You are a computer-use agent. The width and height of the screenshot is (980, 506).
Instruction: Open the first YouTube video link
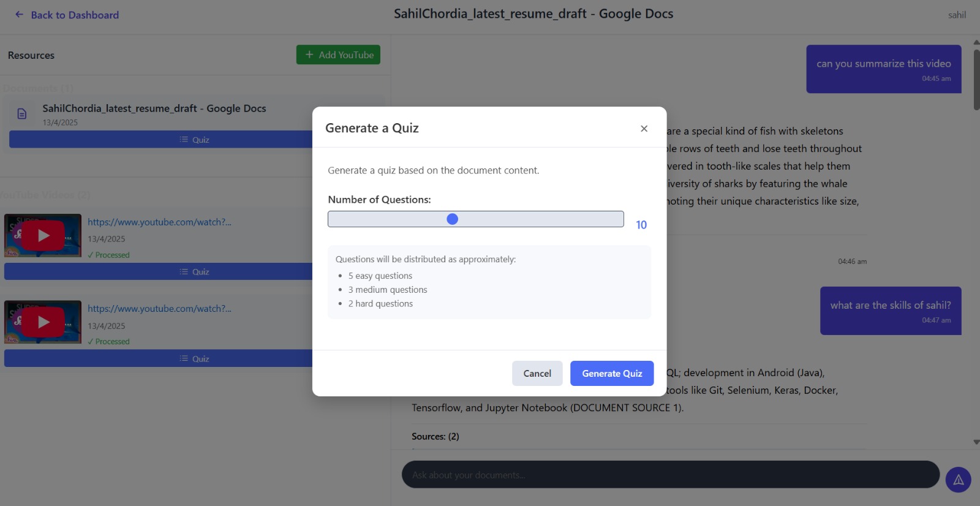point(159,222)
